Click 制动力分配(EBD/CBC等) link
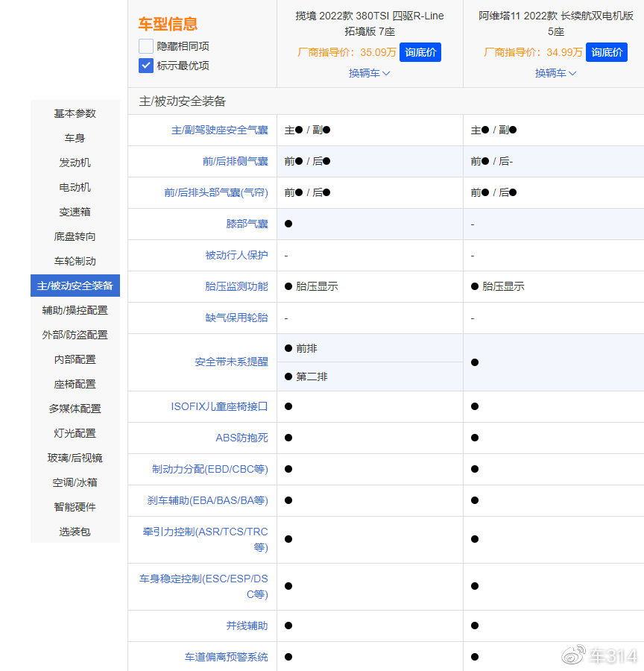The image size is (644, 671). pos(210,469)
